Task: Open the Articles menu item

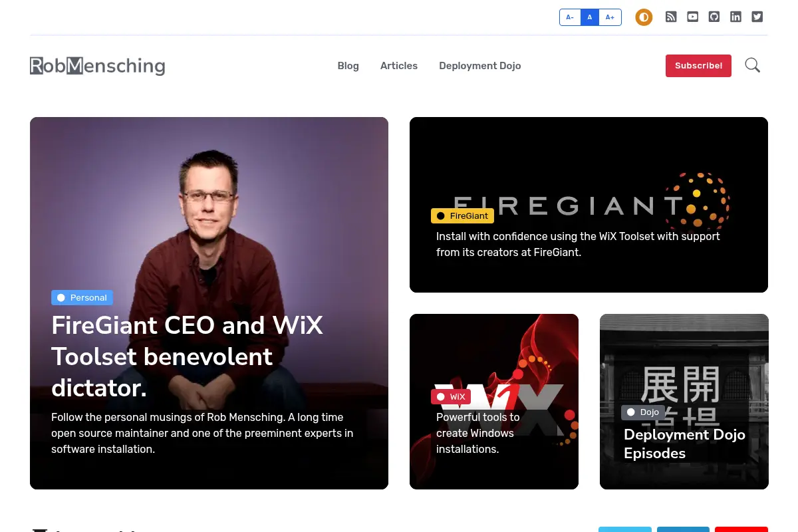Action: tap(399, 66)
